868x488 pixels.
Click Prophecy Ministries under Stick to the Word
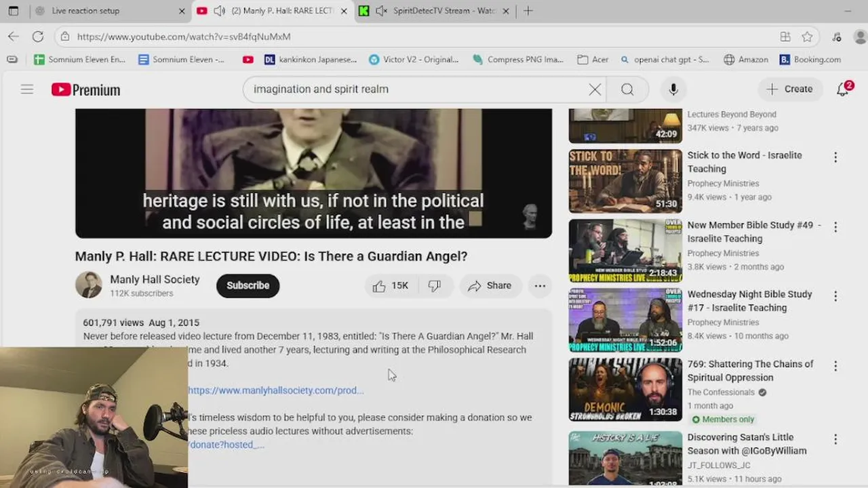[x=723, y=184]
